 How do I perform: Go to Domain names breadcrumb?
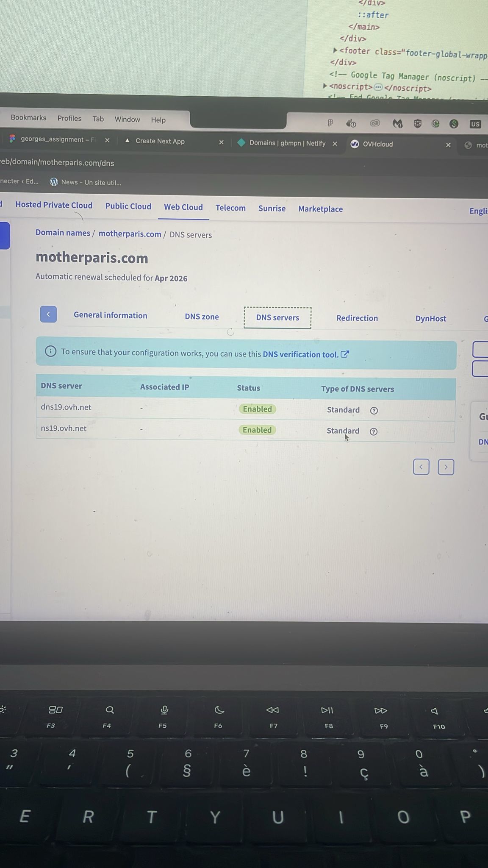(63, 233)
